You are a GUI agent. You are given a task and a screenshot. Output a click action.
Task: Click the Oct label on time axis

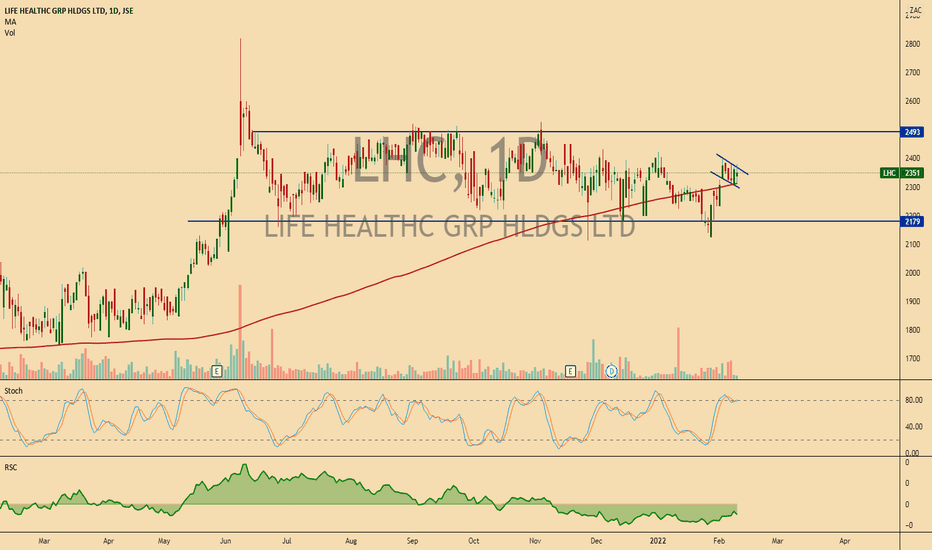click(474, 541)
